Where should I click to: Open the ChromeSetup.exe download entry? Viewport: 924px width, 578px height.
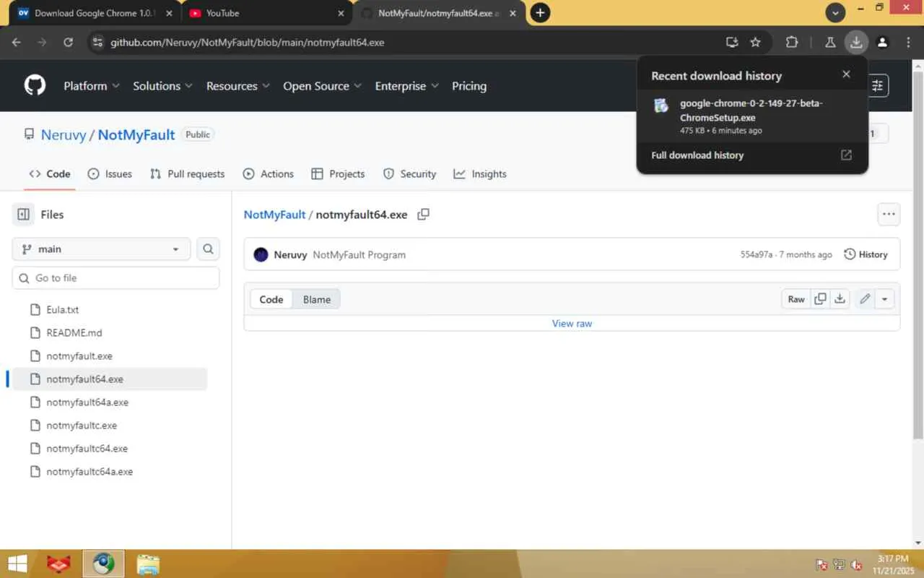pyautogui.click(x=752, y=116)
